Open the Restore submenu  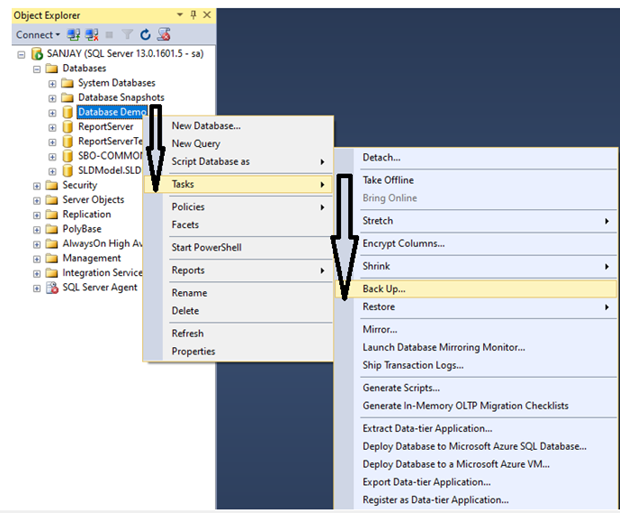pyautogui.click(x=476, y=307)
